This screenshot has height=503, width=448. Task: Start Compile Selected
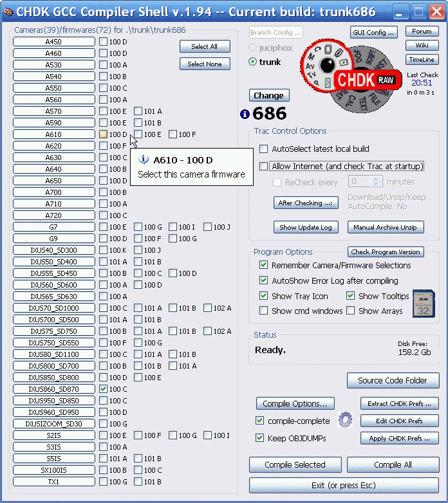pos(295,465)
